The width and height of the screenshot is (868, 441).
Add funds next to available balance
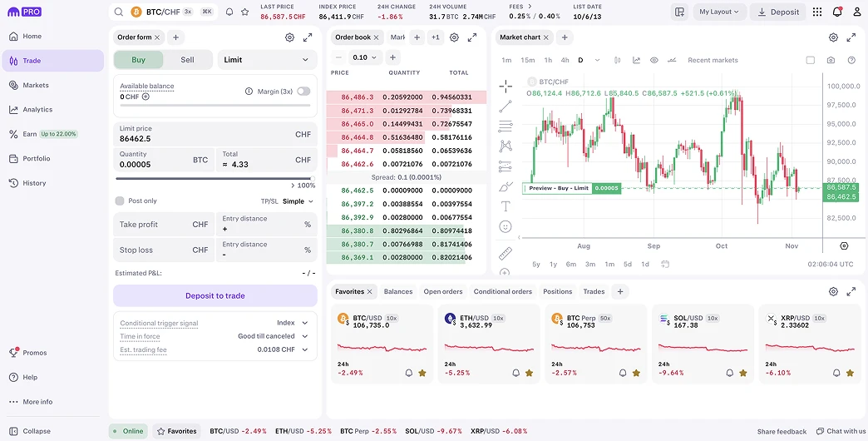(145, 97)
